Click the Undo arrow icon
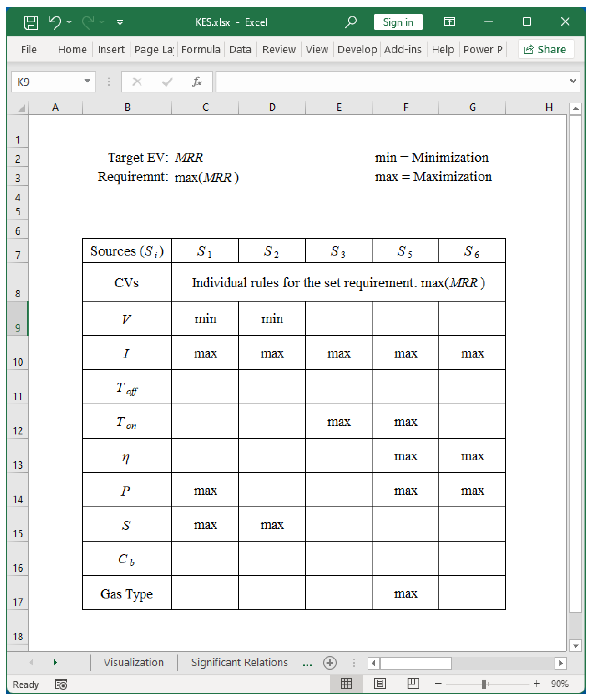This screenshot has height=700, width=593. tap(55, 22)
